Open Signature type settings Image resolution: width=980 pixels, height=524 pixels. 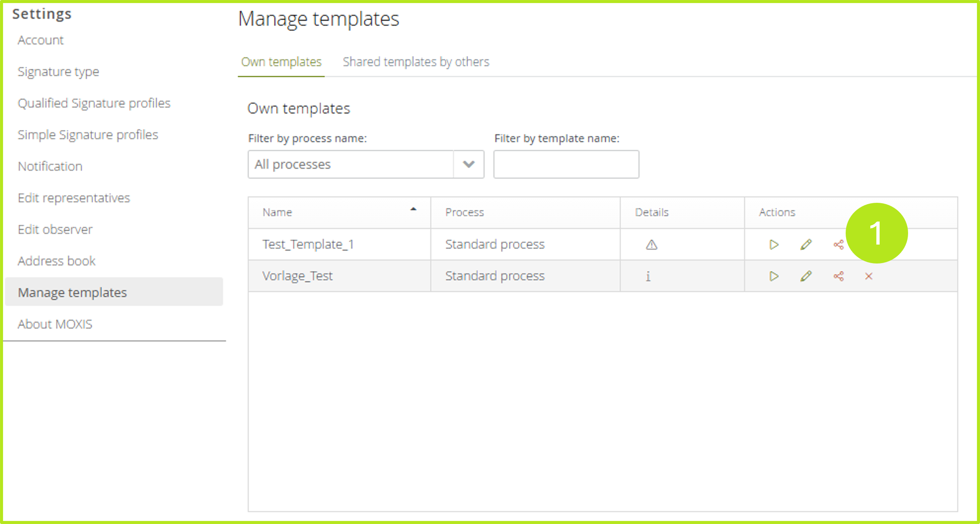[59, 71]
